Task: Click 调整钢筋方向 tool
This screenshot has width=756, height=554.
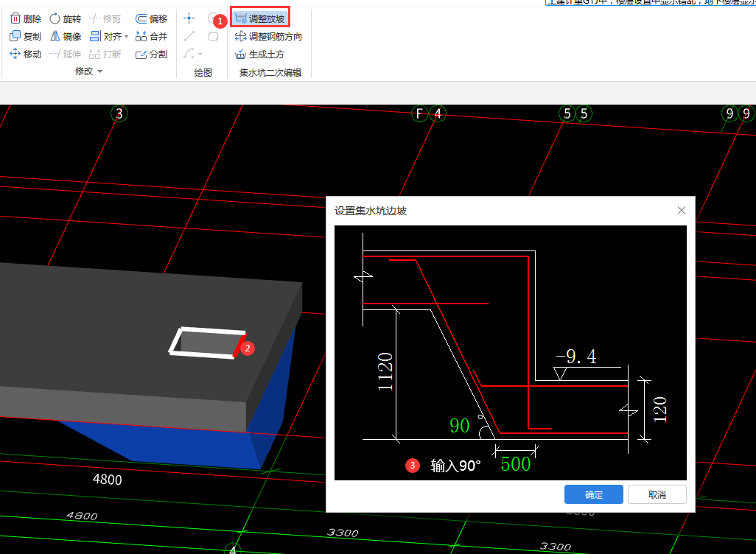Action: click(x=268, y=36)
